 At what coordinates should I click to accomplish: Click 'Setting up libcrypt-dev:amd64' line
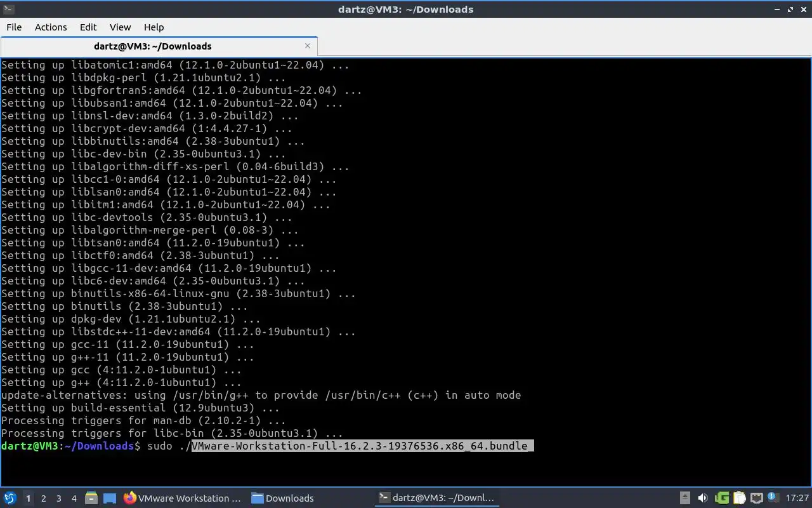(147, 128)
